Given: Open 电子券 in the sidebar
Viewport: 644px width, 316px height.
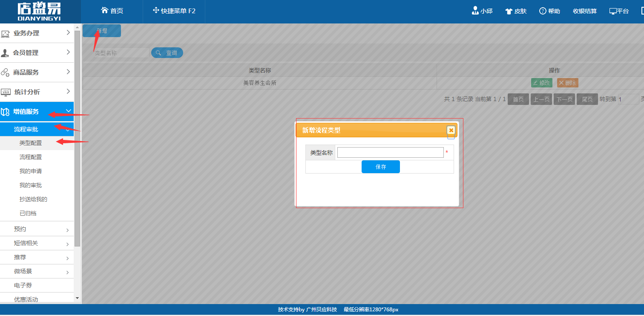Looking at the screenshot, I should tap(37, 285).
